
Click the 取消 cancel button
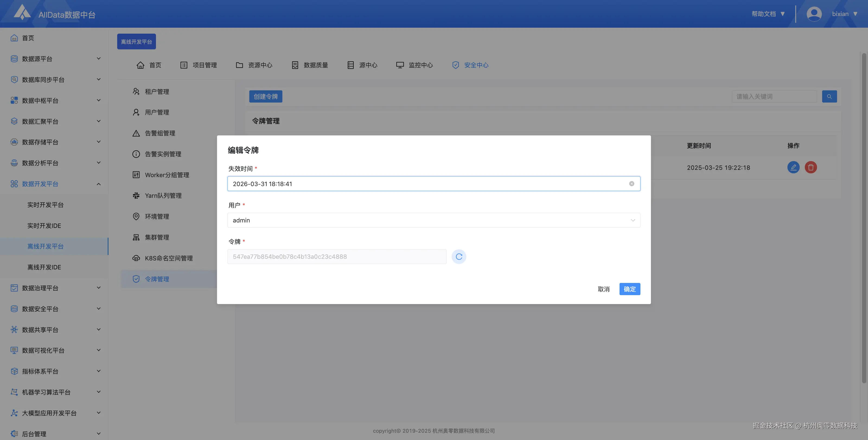tap(604, 289)
